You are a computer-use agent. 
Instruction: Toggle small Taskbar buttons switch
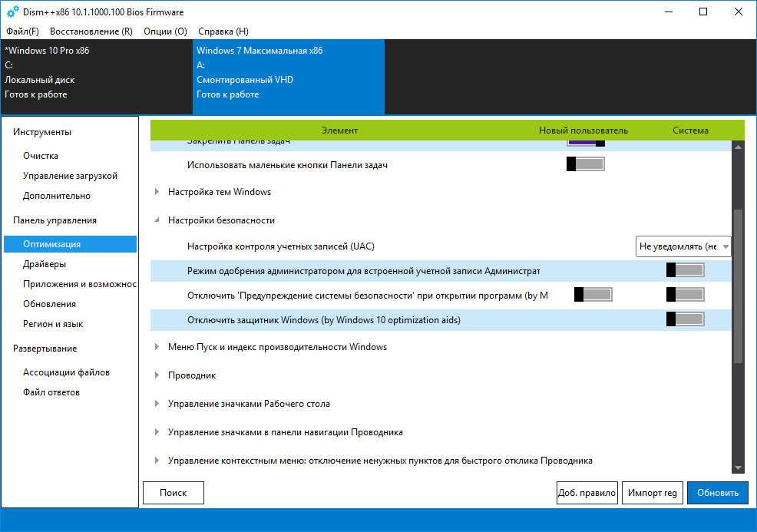586,164
